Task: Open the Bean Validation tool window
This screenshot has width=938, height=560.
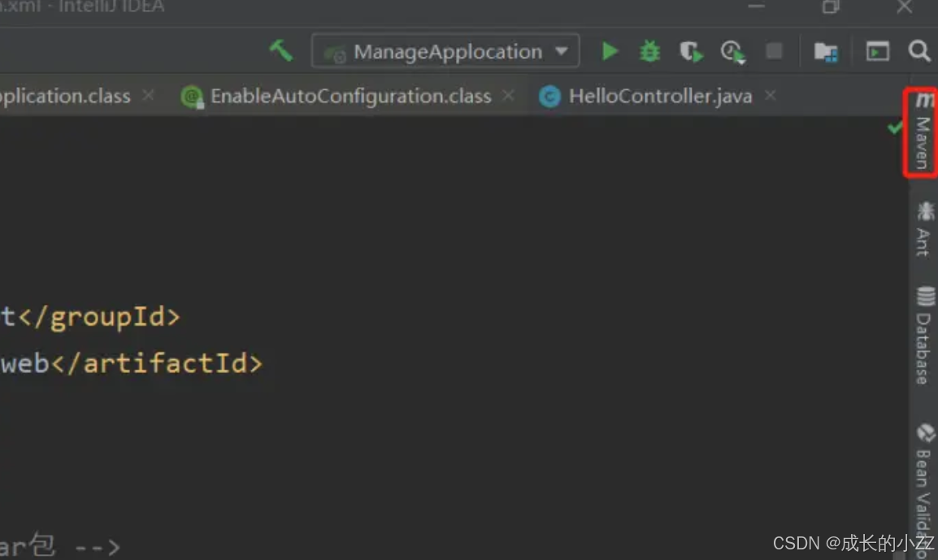Action: pos(925,491)
